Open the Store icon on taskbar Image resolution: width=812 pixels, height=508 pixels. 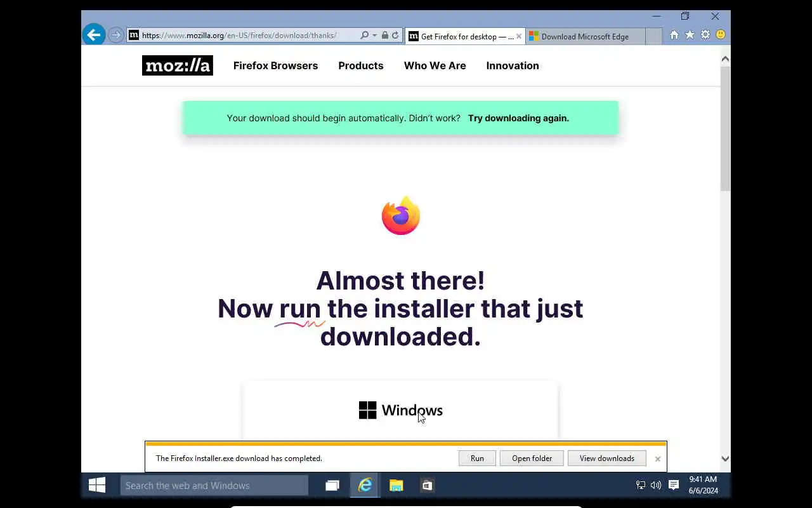(427, 486)
